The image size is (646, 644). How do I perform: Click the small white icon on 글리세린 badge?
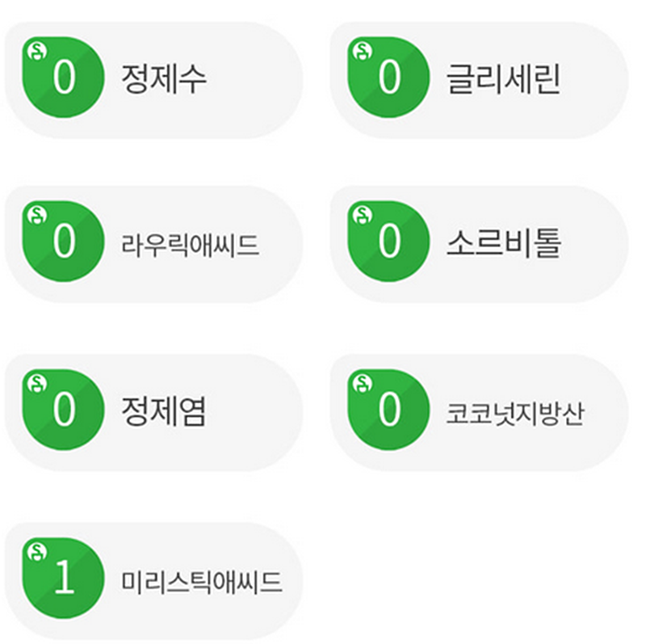(362, 52)
